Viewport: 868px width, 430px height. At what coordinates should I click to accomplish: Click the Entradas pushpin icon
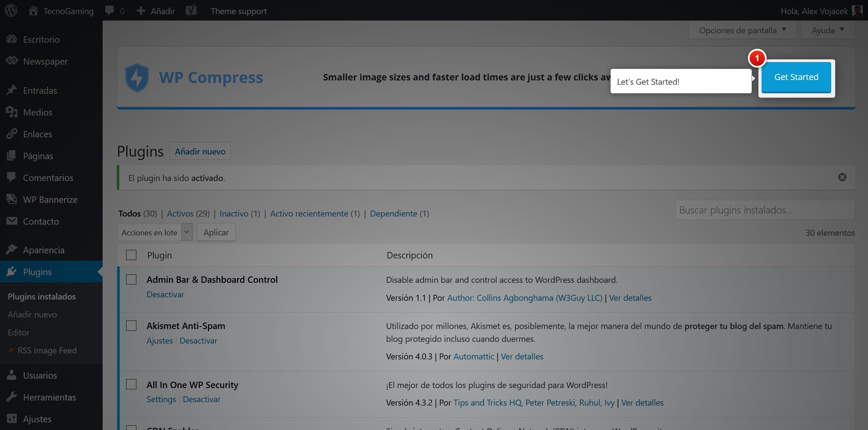click(12, 90)
